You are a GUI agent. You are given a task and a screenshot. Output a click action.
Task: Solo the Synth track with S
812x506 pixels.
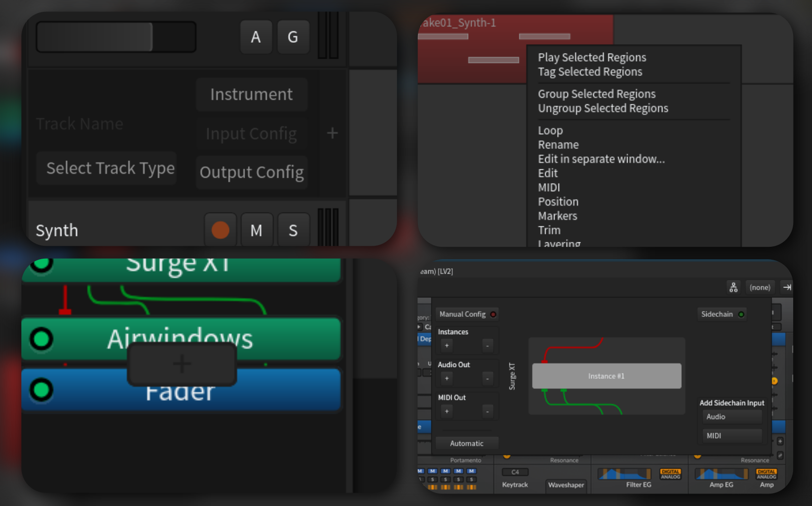pos(293,230)
